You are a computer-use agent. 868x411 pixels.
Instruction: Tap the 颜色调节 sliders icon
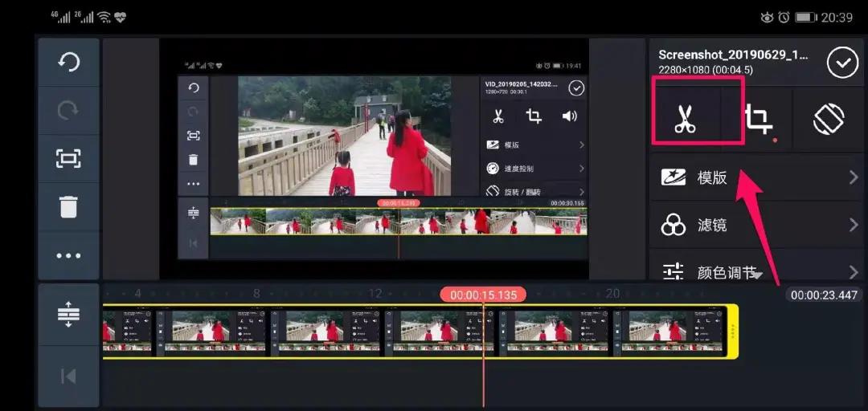(674, 272)
